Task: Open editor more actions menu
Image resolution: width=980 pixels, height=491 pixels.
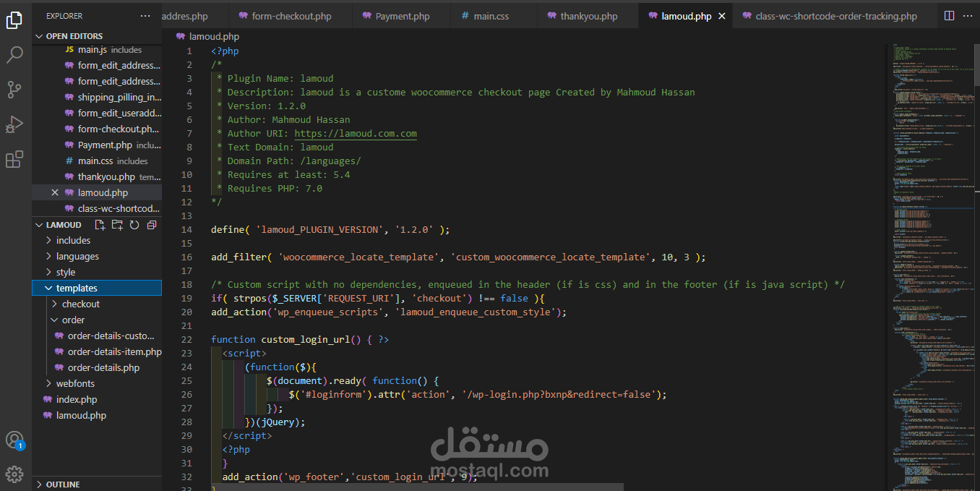Action: [968, 16]
